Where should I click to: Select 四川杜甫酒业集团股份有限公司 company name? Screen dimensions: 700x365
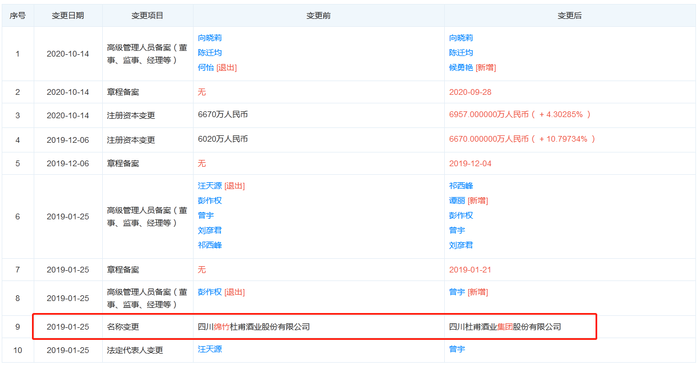tap(505, 327)
